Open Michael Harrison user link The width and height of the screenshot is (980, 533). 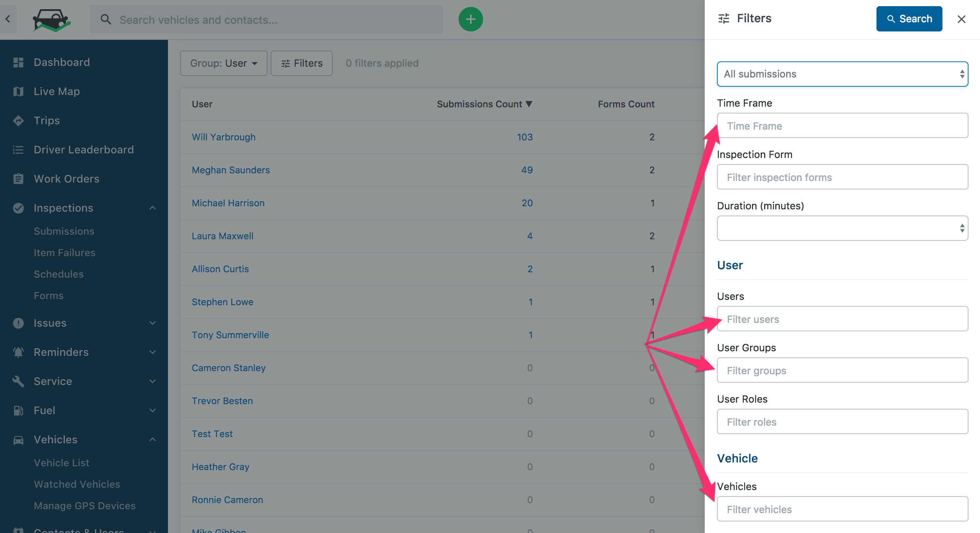[228, 203]
